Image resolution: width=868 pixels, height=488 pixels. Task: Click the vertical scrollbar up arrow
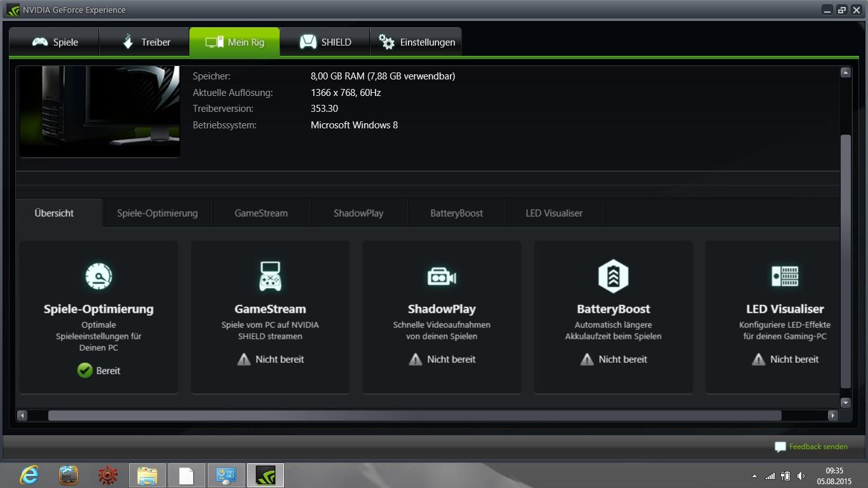tap(845, 72)
